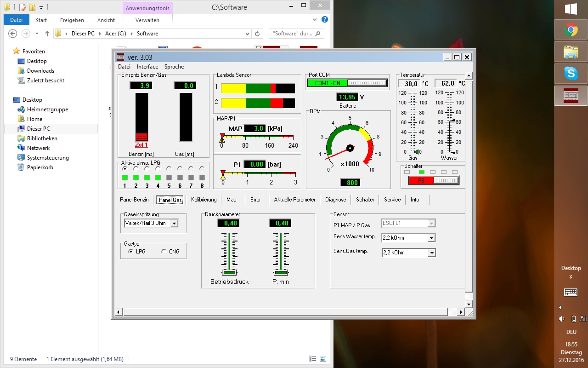
Task: Switch Explorer to details view icon
Action: (x=313, y=359)
